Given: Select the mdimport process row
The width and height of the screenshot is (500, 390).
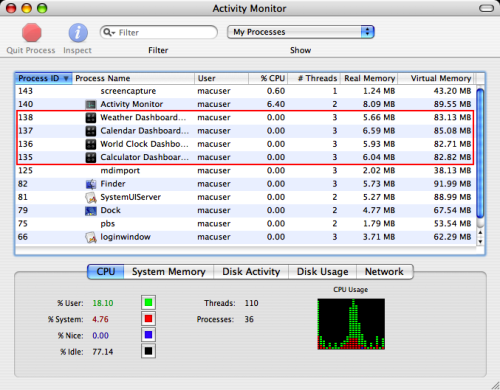Looking at the screenshot, I should pyautogui.click(x=245, y=171).
